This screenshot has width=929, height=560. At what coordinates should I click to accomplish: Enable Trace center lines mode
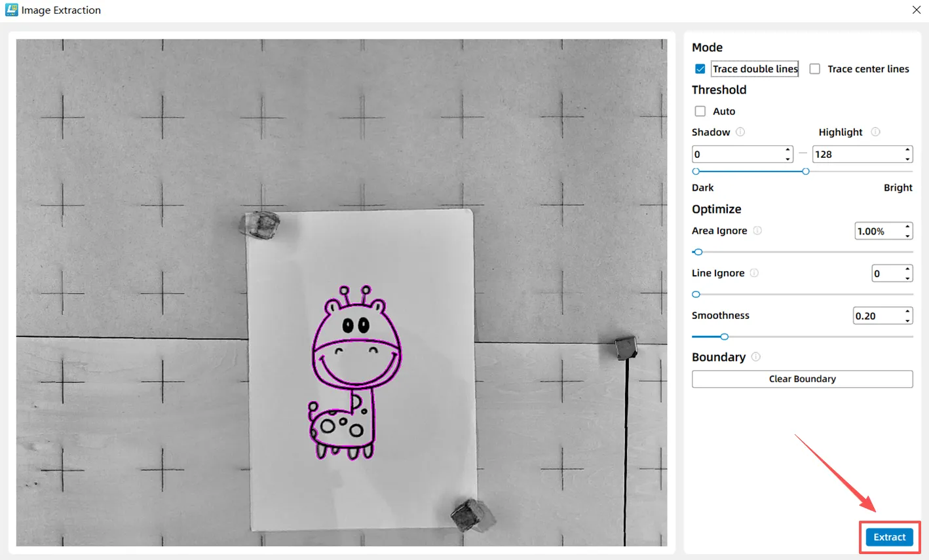tap(815, 69)
